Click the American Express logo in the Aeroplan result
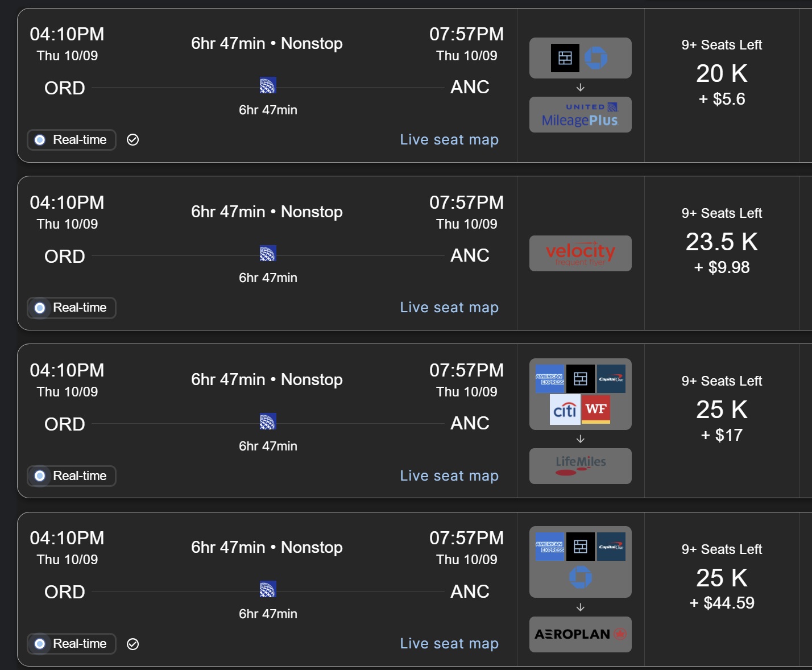The width and height of the screenshot is (812, 670). [549, 547]
